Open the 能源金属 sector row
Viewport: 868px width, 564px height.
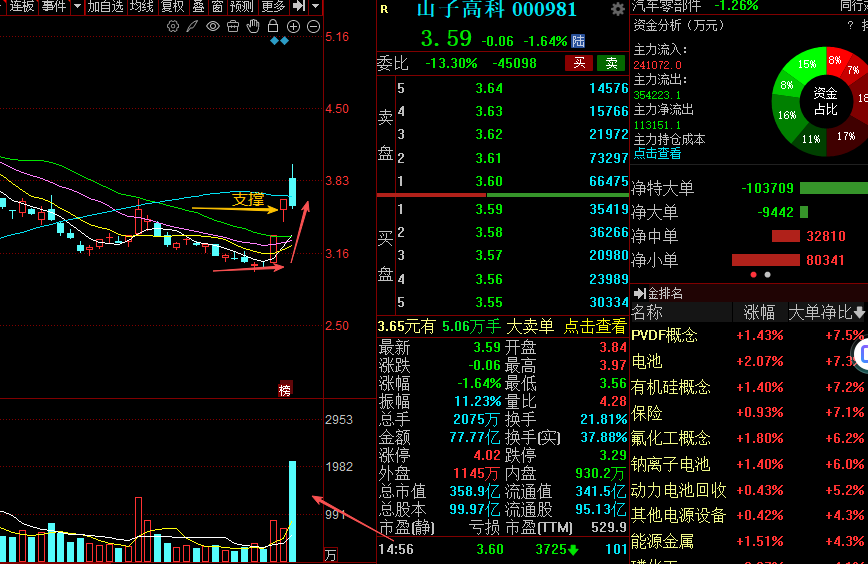[x=749, y=541]
